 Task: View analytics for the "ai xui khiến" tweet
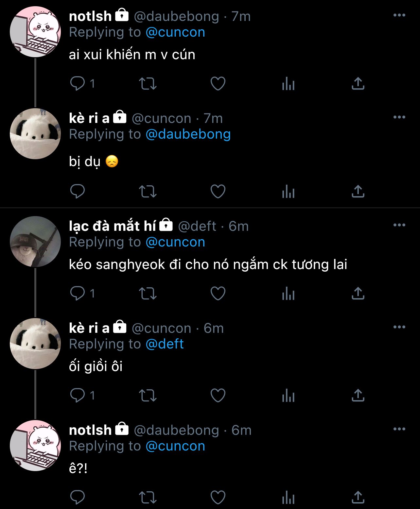pos(288,84)
